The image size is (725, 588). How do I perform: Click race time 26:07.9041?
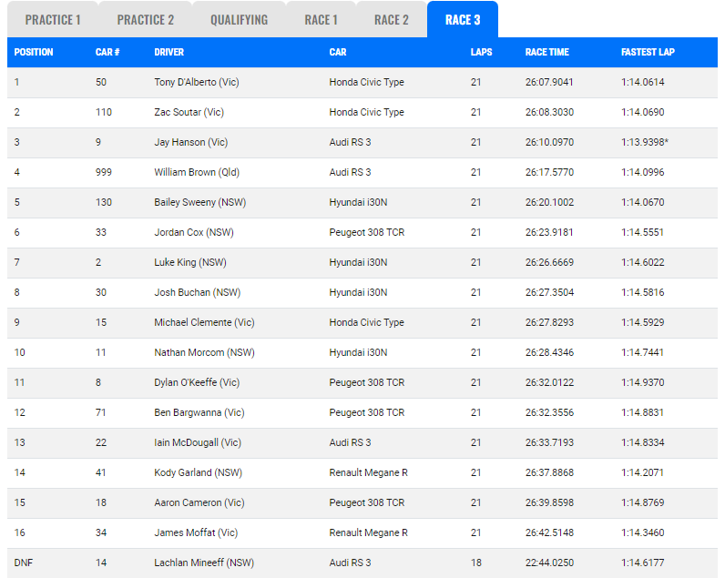pyautogui.click(x=549, y=82)
